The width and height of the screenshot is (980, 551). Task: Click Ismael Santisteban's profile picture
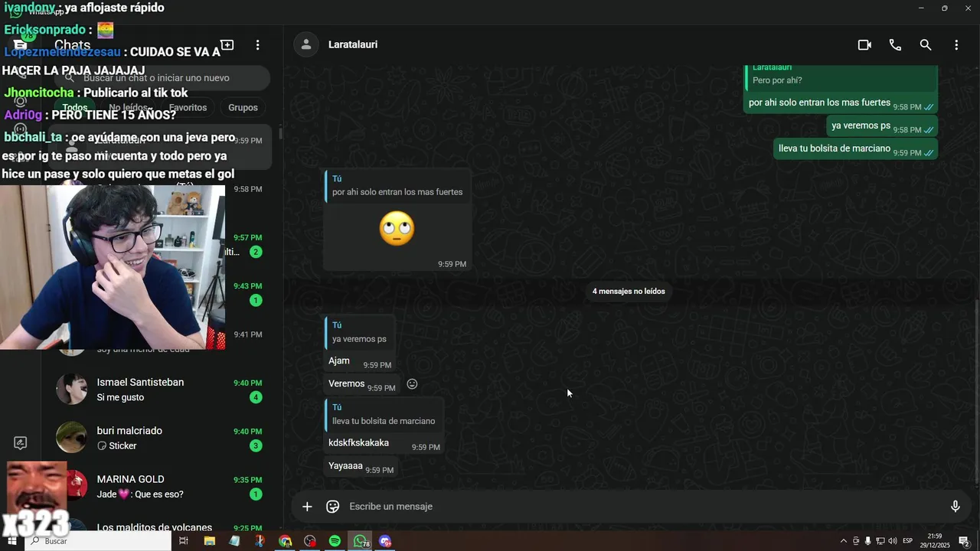71,390
